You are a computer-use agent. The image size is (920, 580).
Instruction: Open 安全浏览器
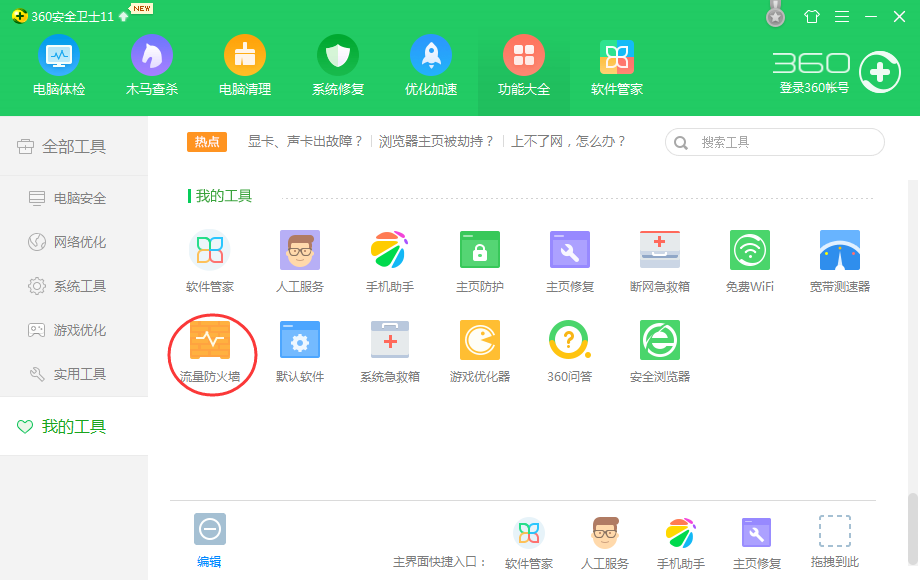660,349
